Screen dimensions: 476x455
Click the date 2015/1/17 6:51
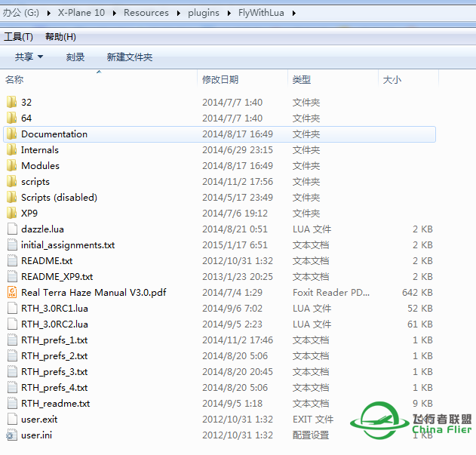tap(235, 244)
